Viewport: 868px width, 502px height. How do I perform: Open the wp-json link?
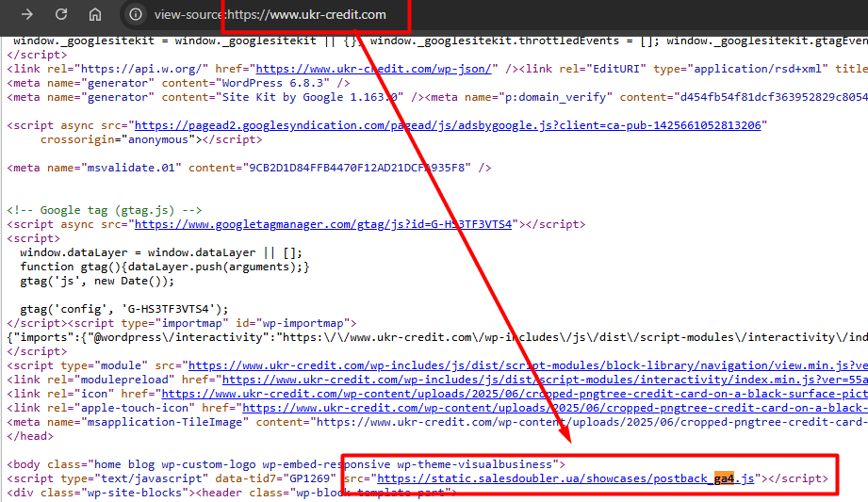coord(373,69)
